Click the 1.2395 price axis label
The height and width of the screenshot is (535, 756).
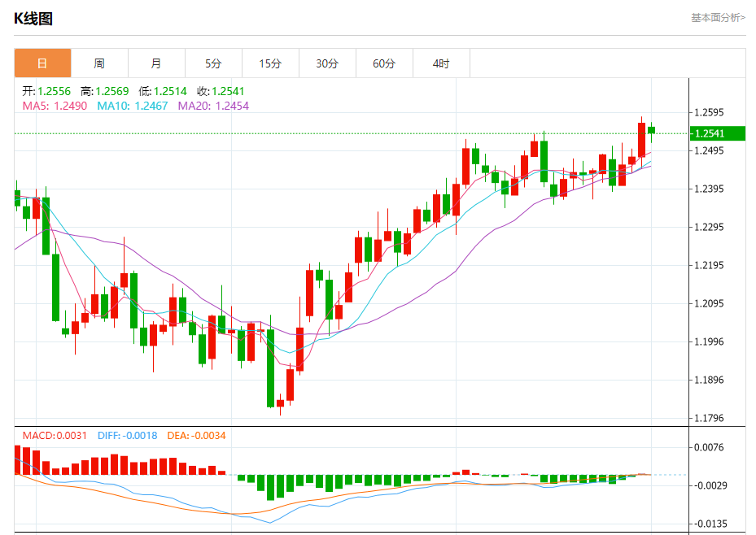click(x=709, y=189)
